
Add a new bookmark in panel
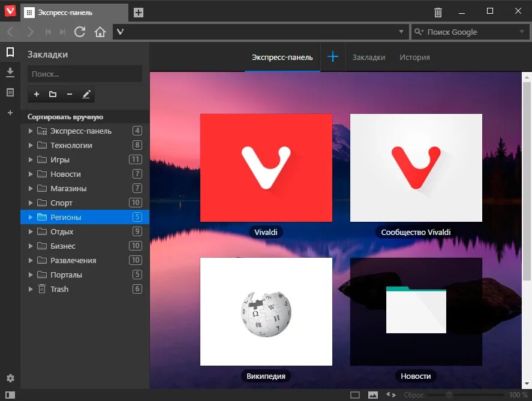(x=37, y=94)
